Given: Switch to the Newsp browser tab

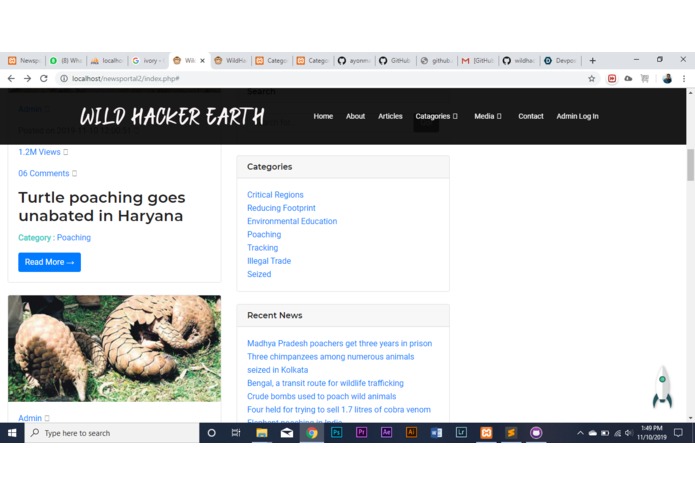Looking at the screenshot, I should tap(24, 61).
